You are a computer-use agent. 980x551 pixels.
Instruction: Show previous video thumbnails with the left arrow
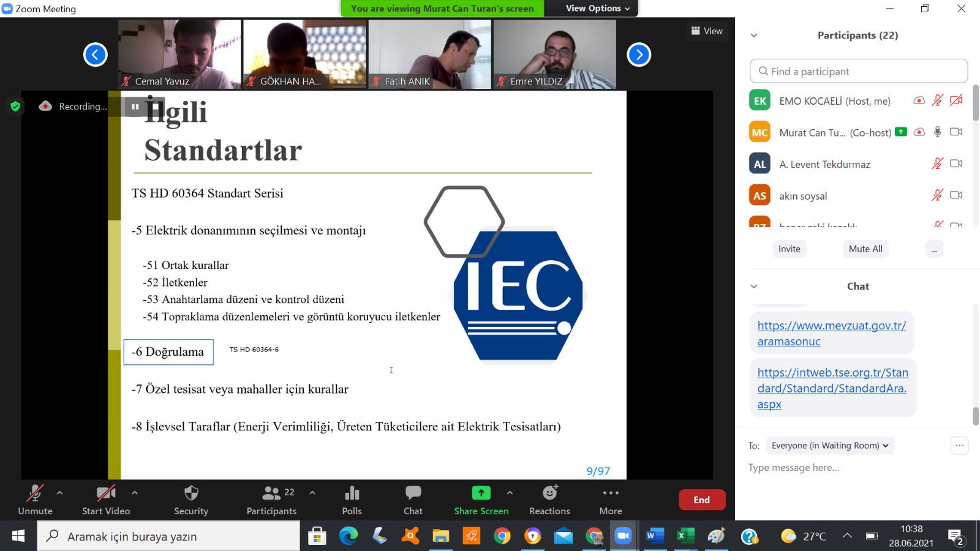[96, 54]
